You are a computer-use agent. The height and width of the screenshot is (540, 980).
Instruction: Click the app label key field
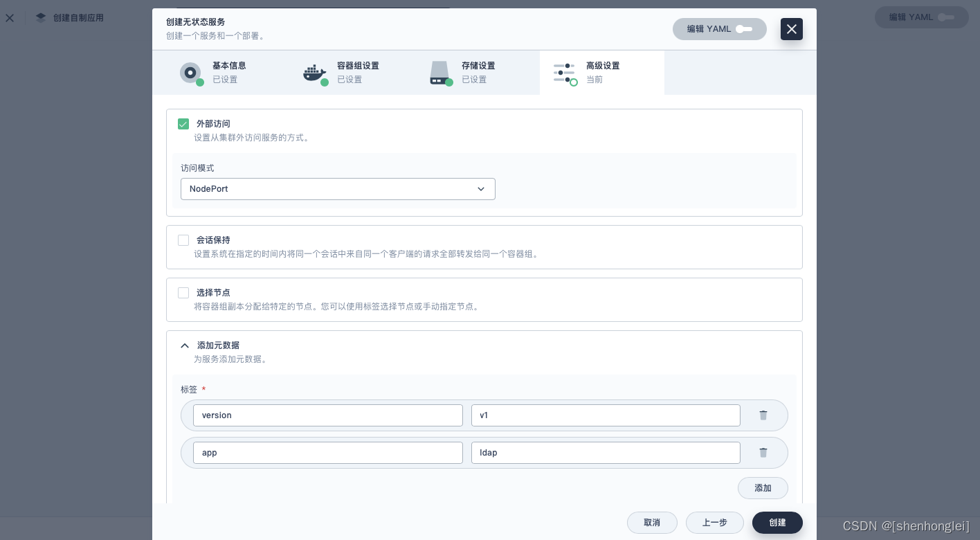[328, 453]
